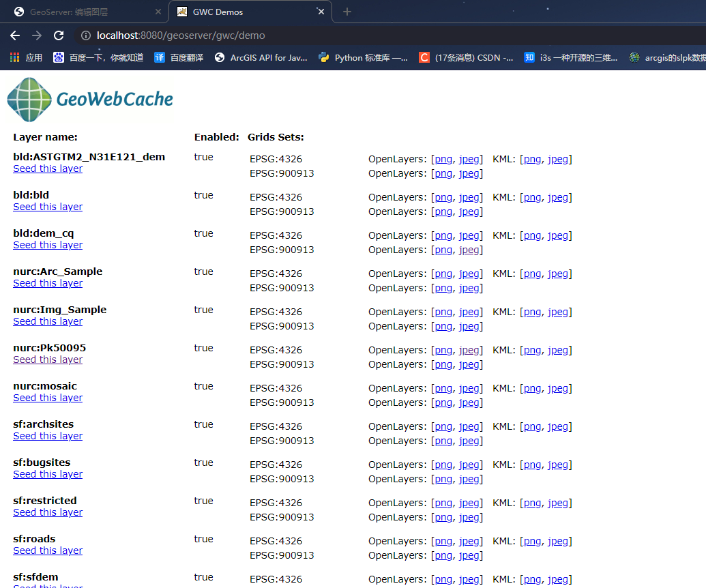The image size is (706, 588).
Task: Open the Baidu search bookmark
Action: point(98,57)
